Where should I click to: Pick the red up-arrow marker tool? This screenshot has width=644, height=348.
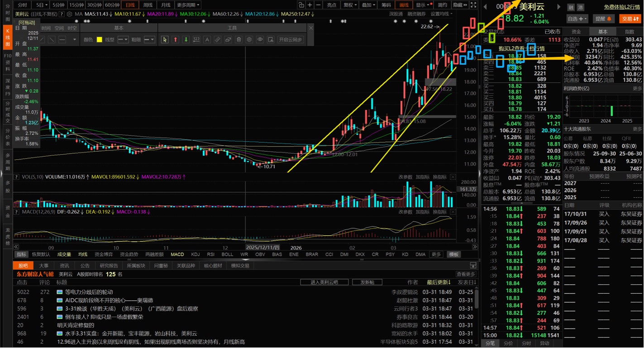[176, 40]
